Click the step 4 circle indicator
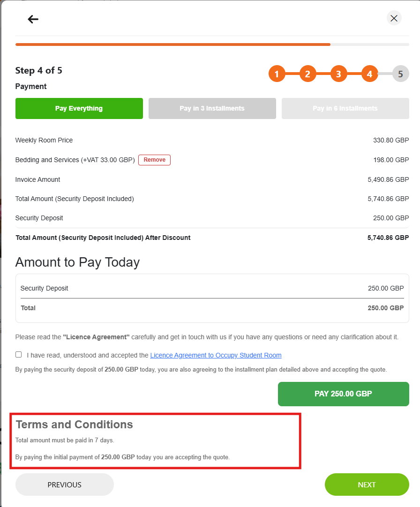This screenshot has width=420, height=507. coord(369,74)
